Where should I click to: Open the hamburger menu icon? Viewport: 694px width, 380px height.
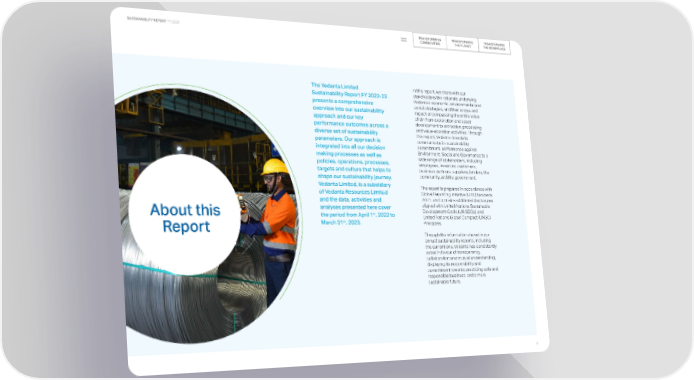404,39
